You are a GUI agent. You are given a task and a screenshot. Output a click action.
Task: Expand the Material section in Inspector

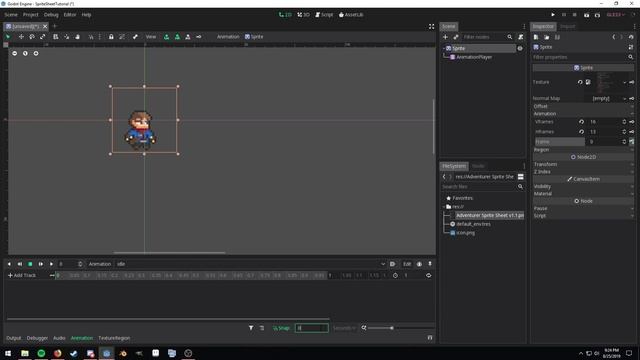pos(583,194)
